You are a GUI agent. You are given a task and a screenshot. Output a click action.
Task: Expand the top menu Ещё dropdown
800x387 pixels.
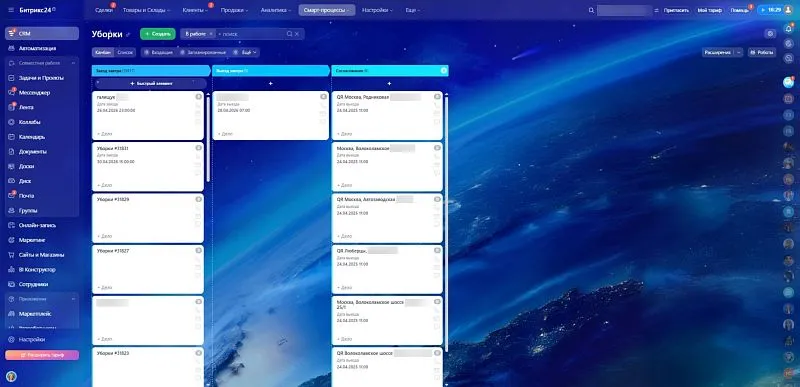[413, 10]
